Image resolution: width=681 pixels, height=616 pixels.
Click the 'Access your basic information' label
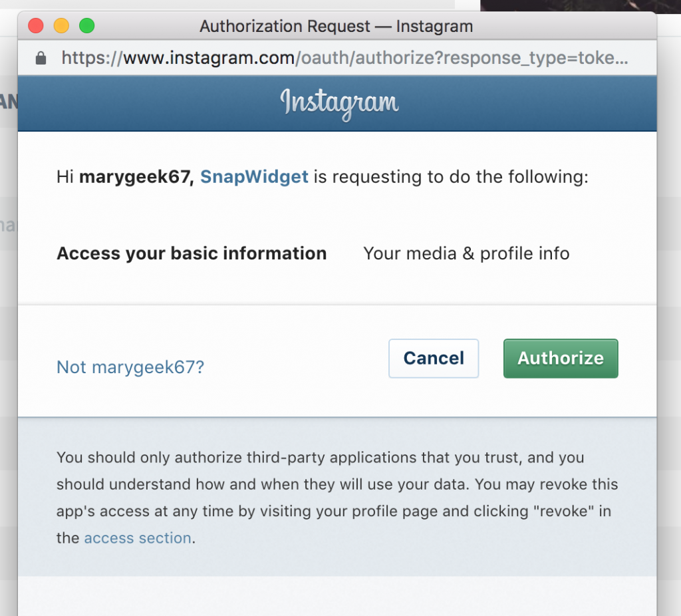point(192,253)
